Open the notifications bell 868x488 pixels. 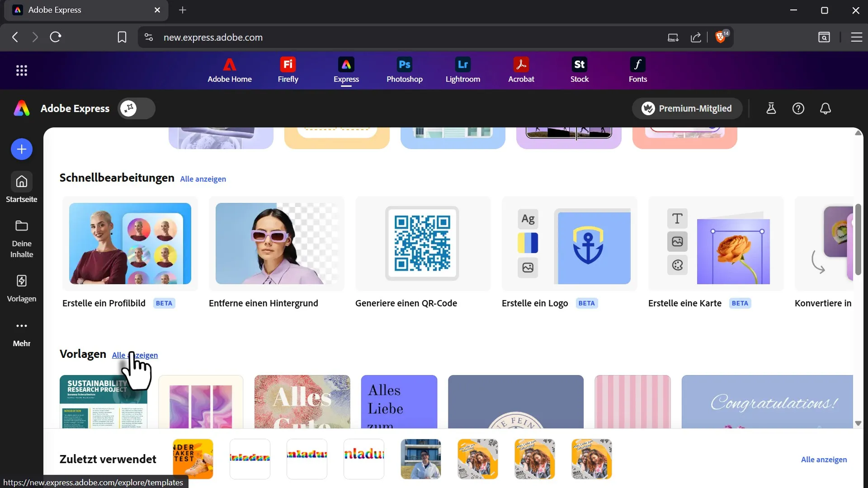point(826,108)
